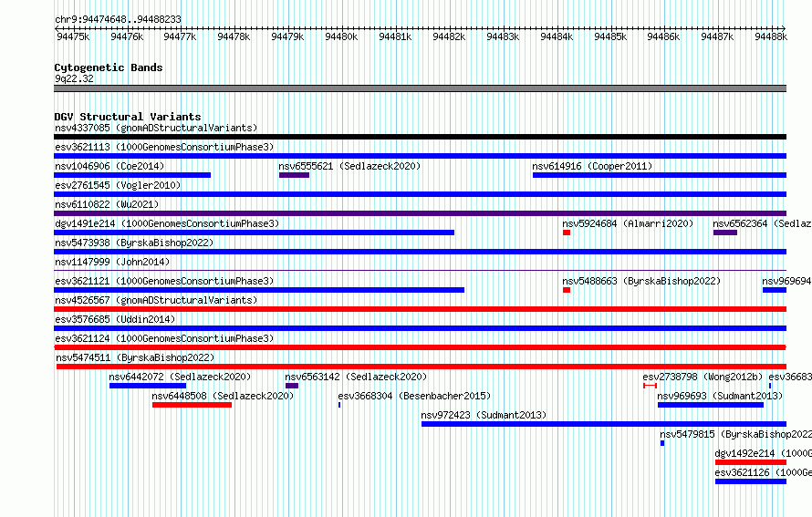Open the nsv5474511 (ByrskaBishop2022) label
Viewport: 812px width, 517px height.
tap(135, 357)
